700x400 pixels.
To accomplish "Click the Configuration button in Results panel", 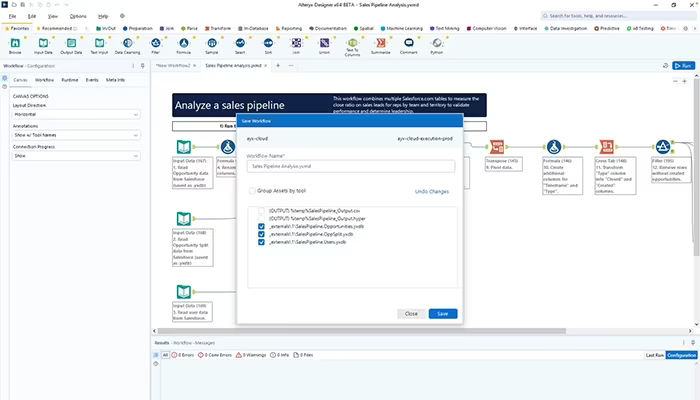I will pos(682,355).
